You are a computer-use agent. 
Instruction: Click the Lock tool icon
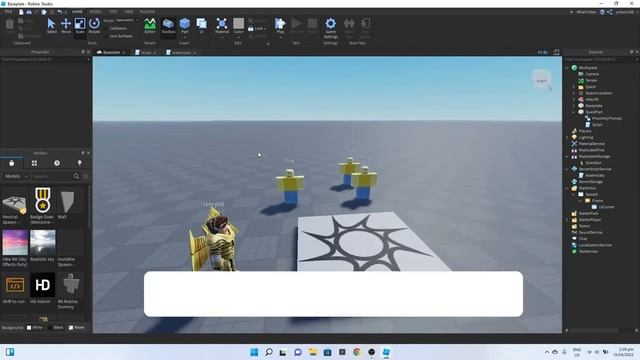(x=251, y=29)
